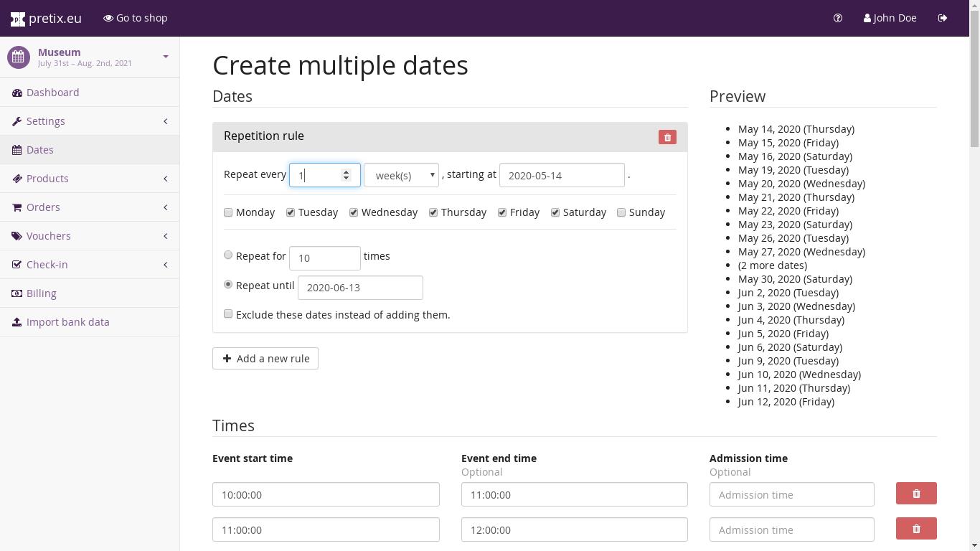Image resolution: width=980 pixels, height=551 pixels.
Task: Delete the repetition rule with trash icon
Action: point(667,137)
